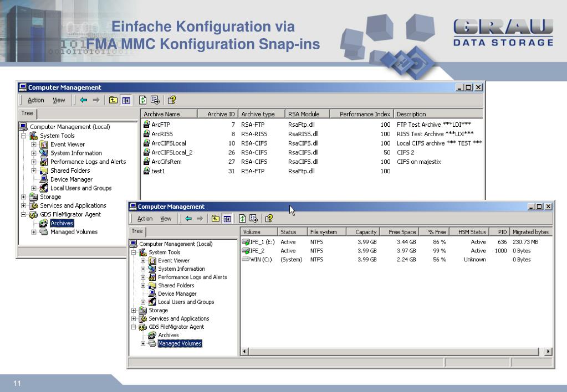Select ArcRISS archive icon in list
Screen dimensions: 567x392
point(146,133)
